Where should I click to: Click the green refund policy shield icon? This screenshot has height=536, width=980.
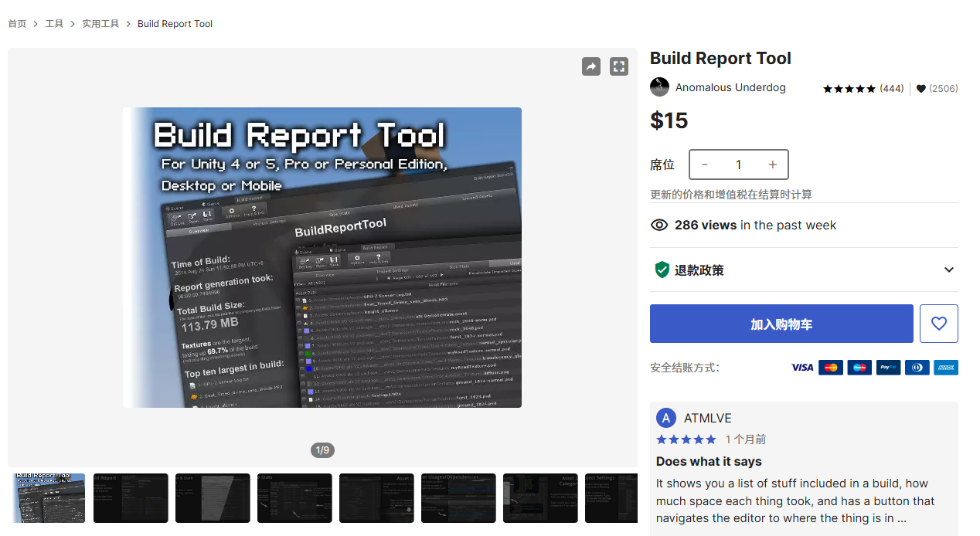[662, 270]
